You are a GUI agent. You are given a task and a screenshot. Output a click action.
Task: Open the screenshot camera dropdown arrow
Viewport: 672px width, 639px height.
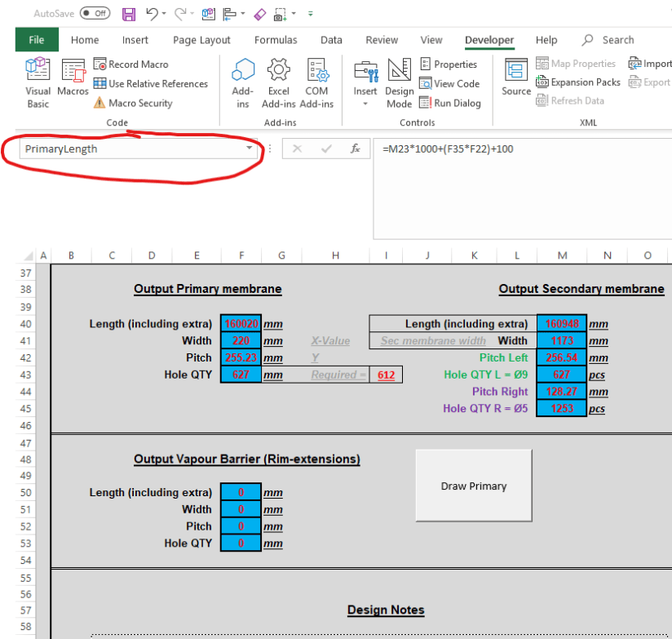coord(294,14)
